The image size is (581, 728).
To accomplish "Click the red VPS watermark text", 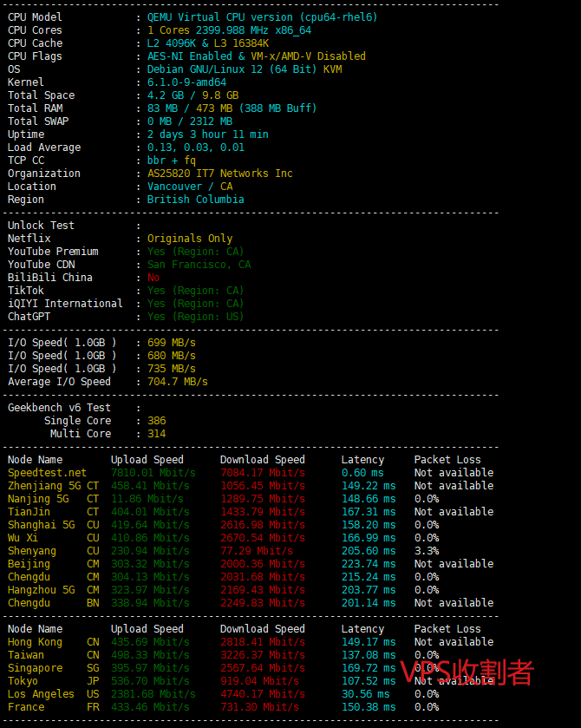I will [467, 672].
